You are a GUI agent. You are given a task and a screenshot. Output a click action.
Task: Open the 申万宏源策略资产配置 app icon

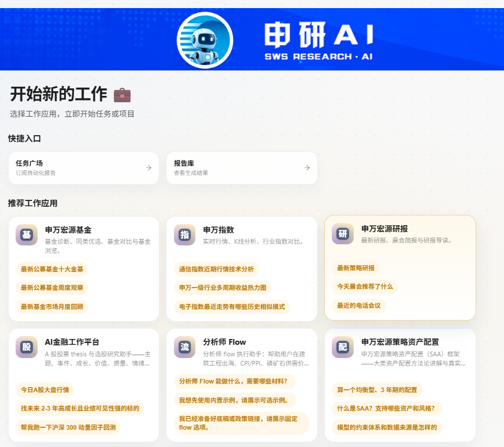[x=343, y=347]
